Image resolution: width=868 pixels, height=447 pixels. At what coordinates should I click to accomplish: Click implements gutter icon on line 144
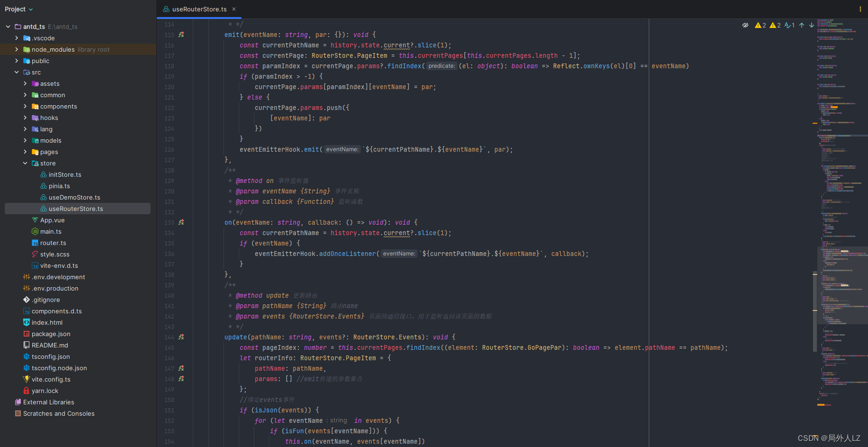[181, 337]
